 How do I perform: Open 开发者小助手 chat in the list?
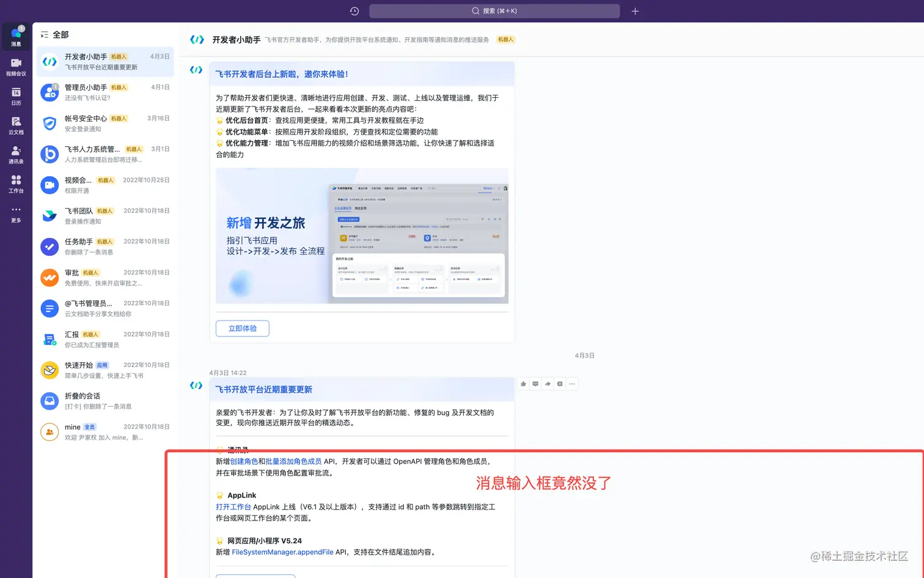pyautogui.click(x=105, y=62)
